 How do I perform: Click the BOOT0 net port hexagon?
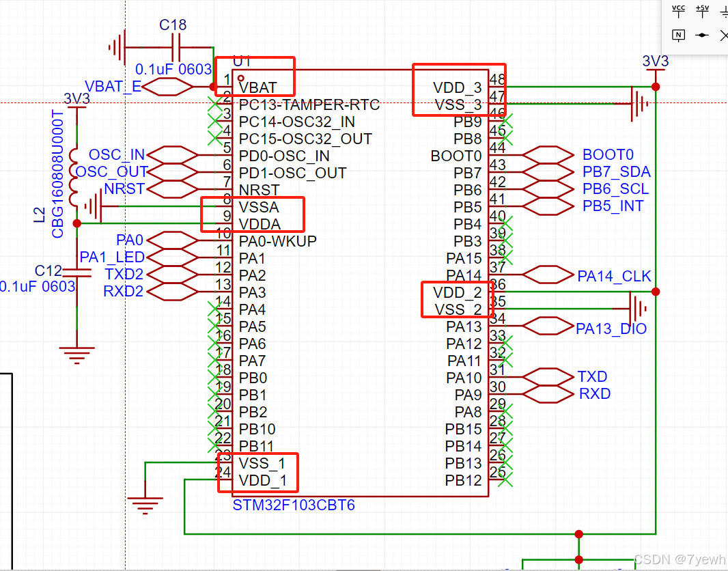click(548, 155)
